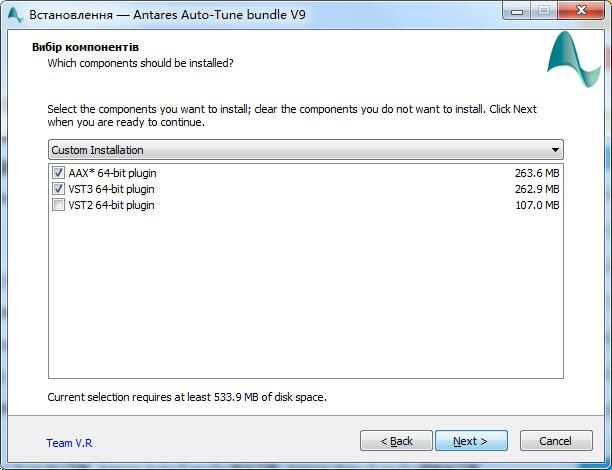The image size is (612, 470).
Task: Continue with the Next button
Action: [470, 441]
